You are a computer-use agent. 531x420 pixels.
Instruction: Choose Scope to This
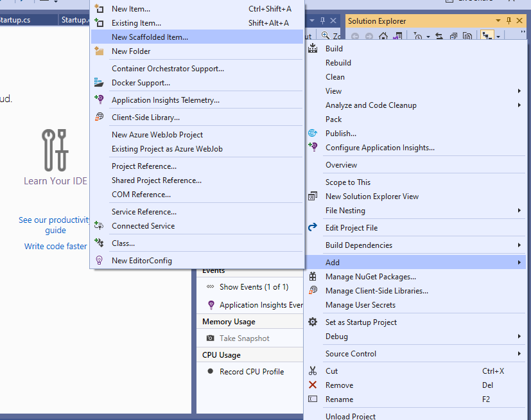click(x=415, y=182)
